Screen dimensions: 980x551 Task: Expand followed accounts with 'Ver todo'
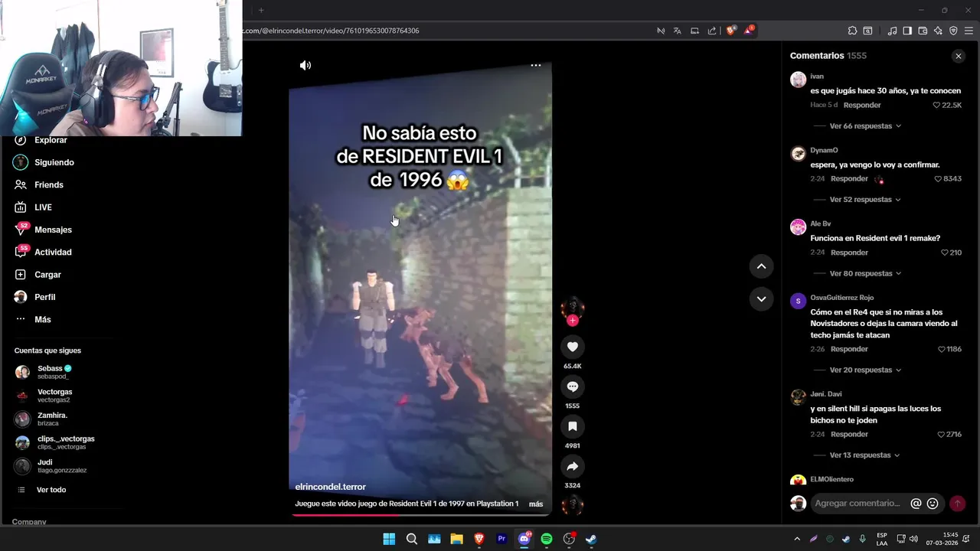pos(51,490)
